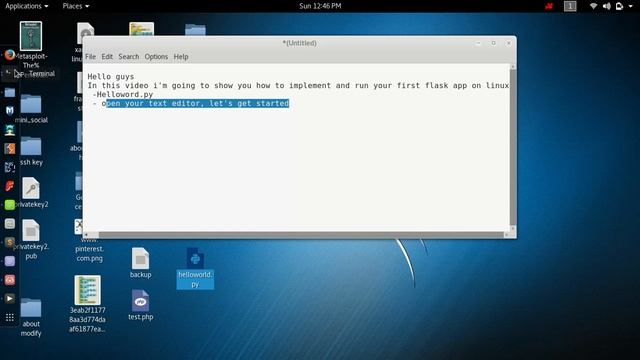Image resolution: width=640 pixels, height=360 pixels.
Task: Select the test.php desktop file
Action: point(140,305)
